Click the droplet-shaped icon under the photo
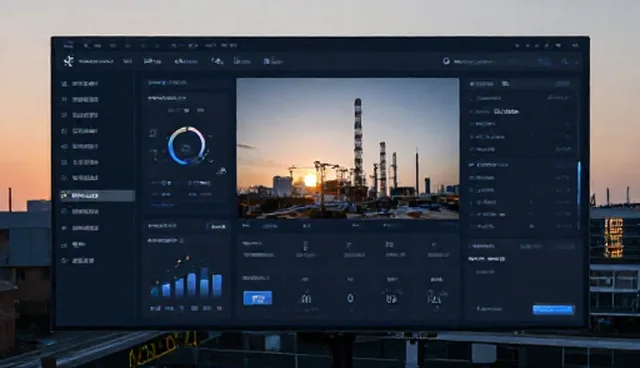 350,298
